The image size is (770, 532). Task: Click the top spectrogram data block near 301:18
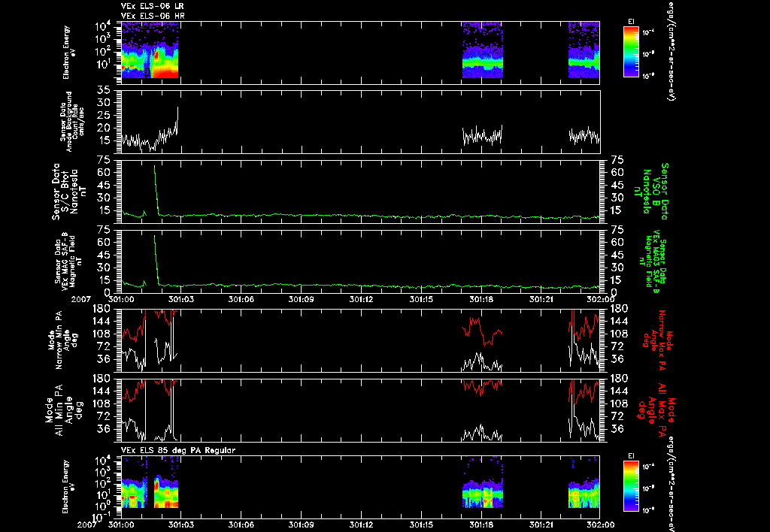coord(482,50)
